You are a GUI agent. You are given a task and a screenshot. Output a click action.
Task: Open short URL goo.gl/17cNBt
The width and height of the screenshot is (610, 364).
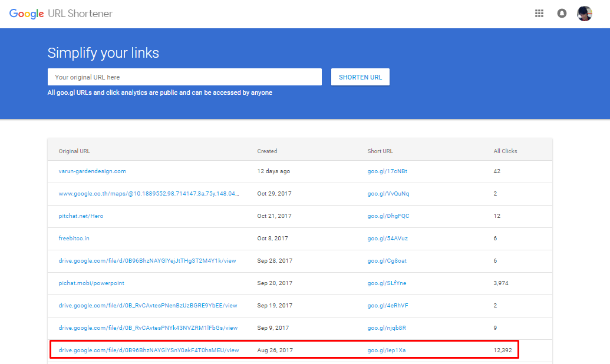tap(387, 171)
